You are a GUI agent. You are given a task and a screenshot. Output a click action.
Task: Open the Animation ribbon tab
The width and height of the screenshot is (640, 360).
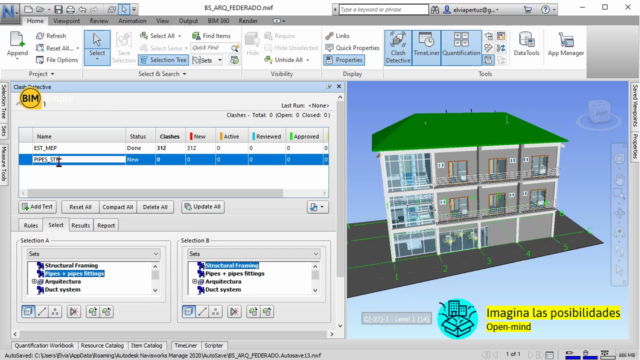click(132, 21)
